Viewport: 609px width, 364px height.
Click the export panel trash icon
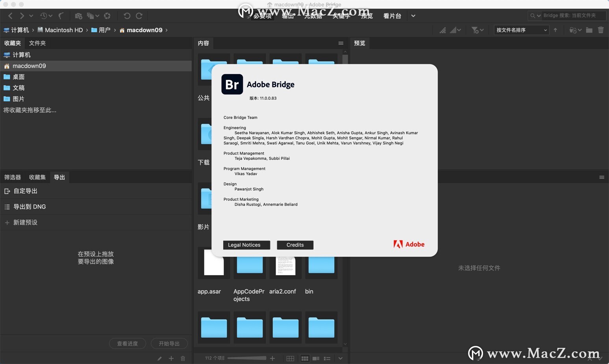(x=183, y=358)
